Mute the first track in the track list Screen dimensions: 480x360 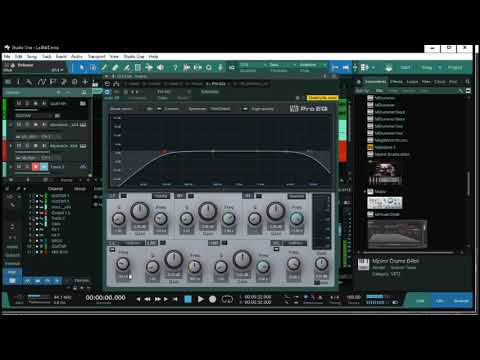(x=19, y=104)
